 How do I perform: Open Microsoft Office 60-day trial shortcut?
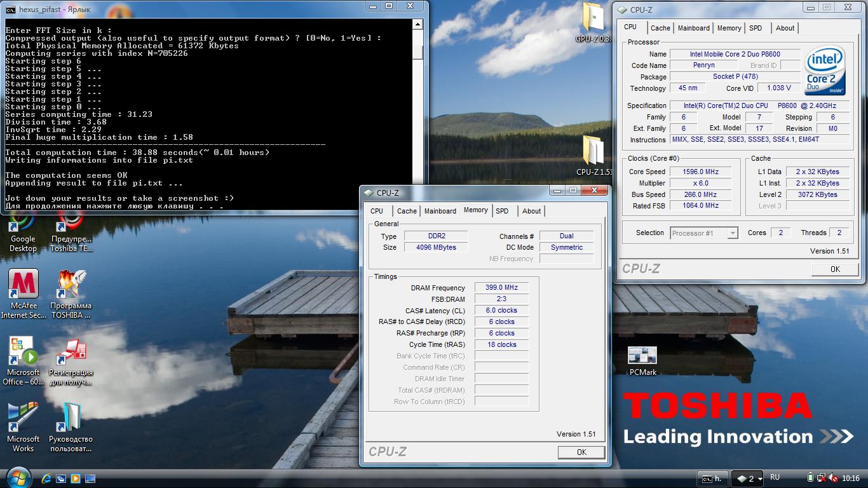[x=24, y=361]
